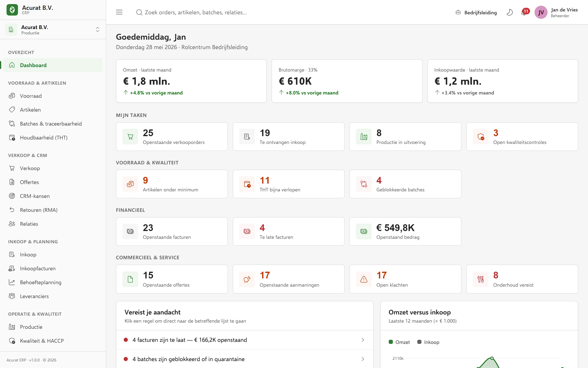
Task: Click the CRM-kansen target icon
Action: 12,196
